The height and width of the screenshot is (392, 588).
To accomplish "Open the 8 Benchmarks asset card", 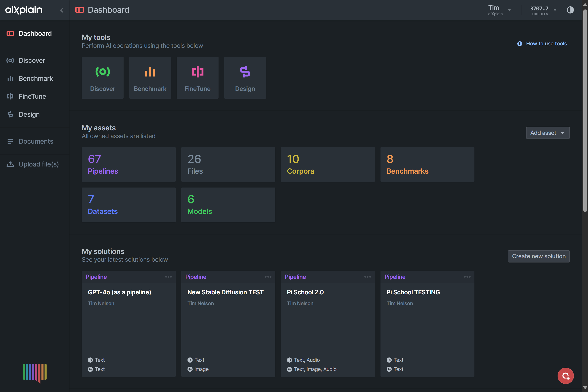I will coord(427,164).
